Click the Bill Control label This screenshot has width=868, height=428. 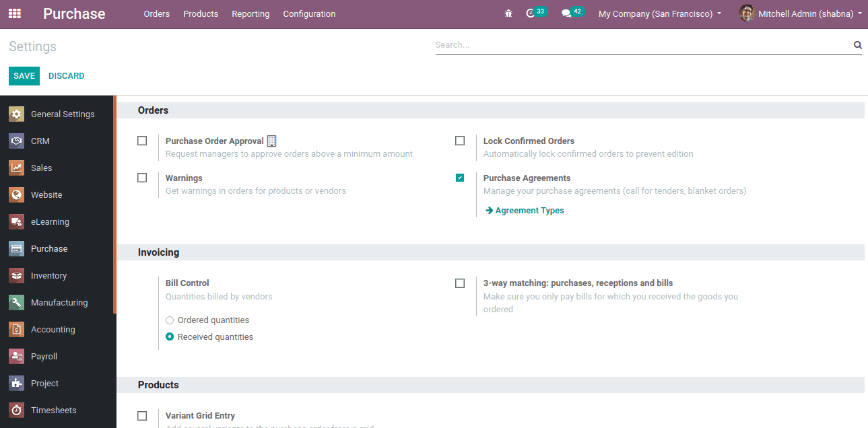tap(187, 283)
